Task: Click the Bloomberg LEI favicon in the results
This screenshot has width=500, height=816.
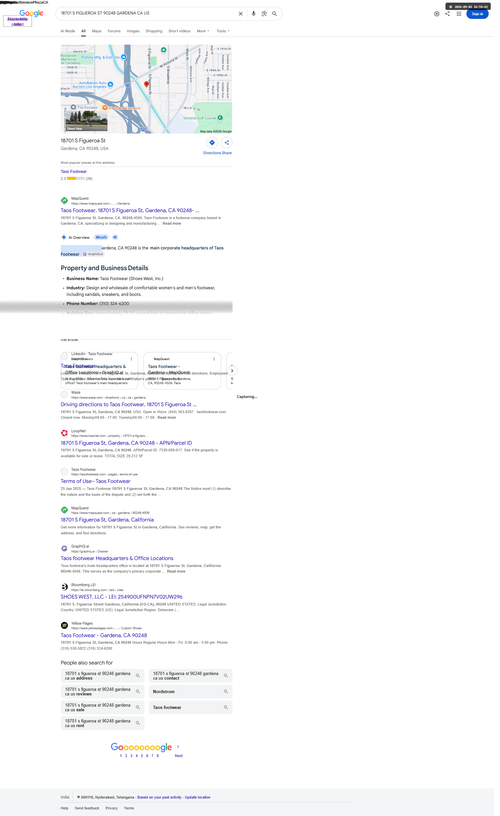Action: pos(64,586)
